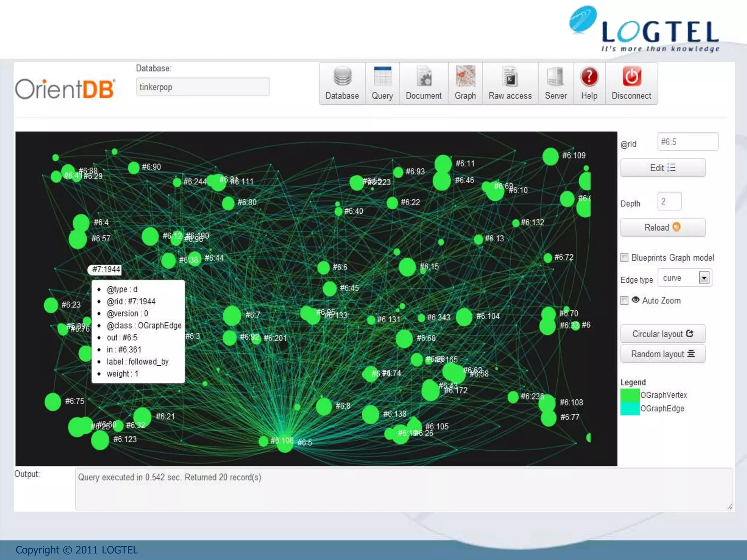Select graph node #6:13
Viewport: 747px width, 560px height.
[478, 240]
